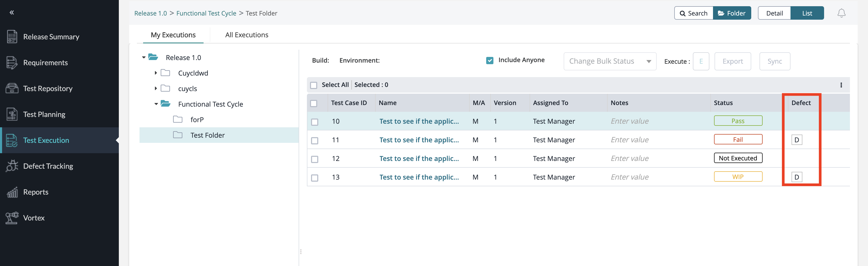Expand Cuycldwd tree node
This screenshot has width=868, height=266.
point(156,72)
